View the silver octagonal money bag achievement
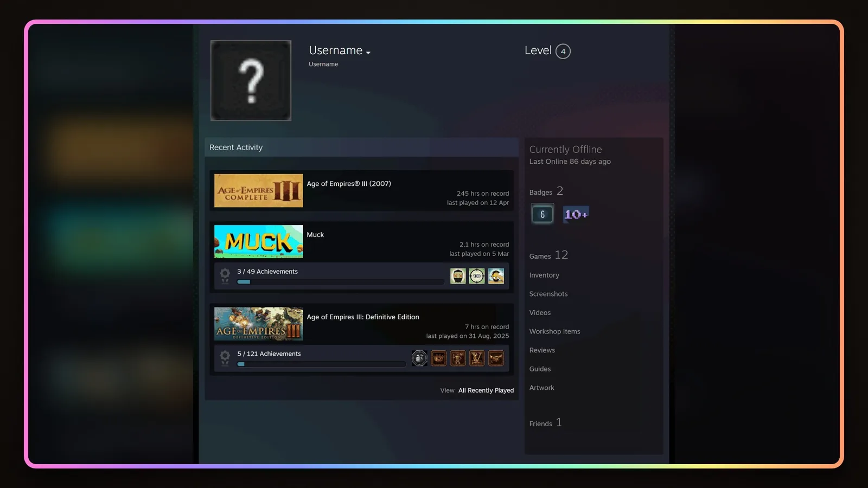The image size is (868, 488). (x=419, y=358)
